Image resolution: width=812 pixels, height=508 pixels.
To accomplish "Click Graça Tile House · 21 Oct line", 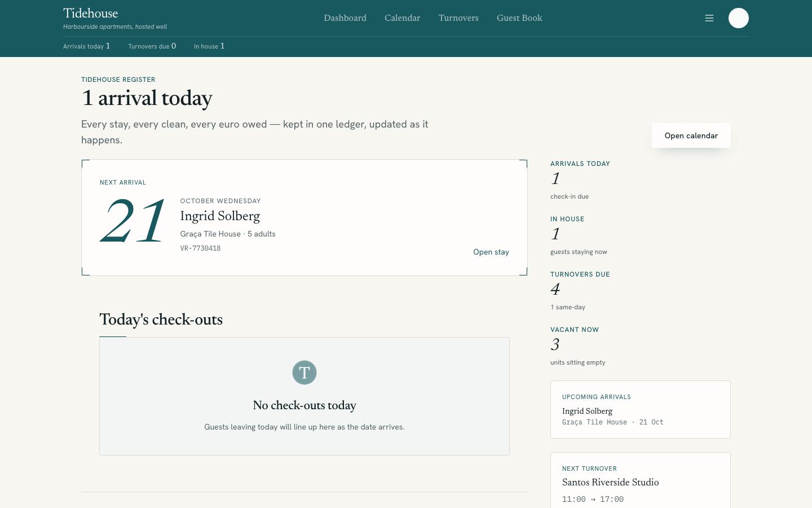I will 613,422.
